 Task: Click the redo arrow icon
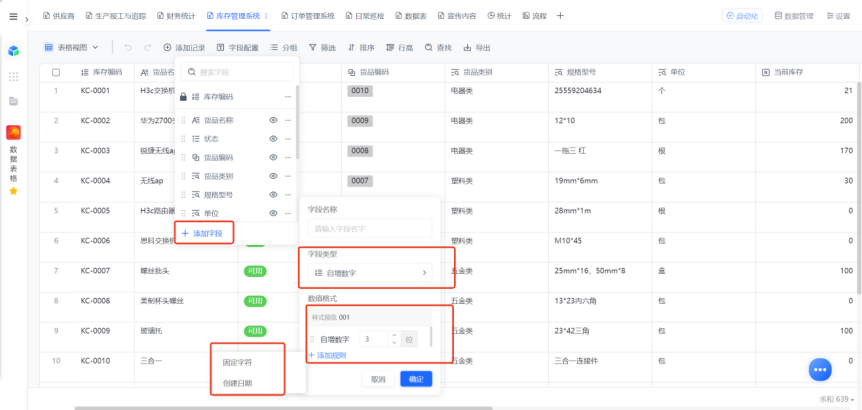point(147,48)
